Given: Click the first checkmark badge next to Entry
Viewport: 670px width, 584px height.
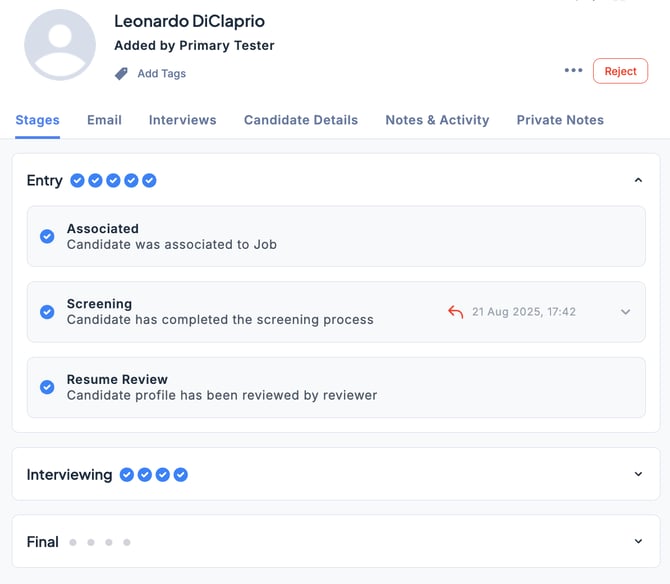Looking at the screenshot, I should (77, 181).
